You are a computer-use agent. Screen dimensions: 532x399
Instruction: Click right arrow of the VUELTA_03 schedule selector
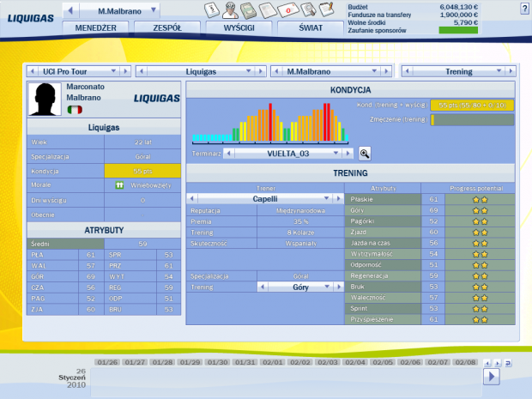(348, 154)
